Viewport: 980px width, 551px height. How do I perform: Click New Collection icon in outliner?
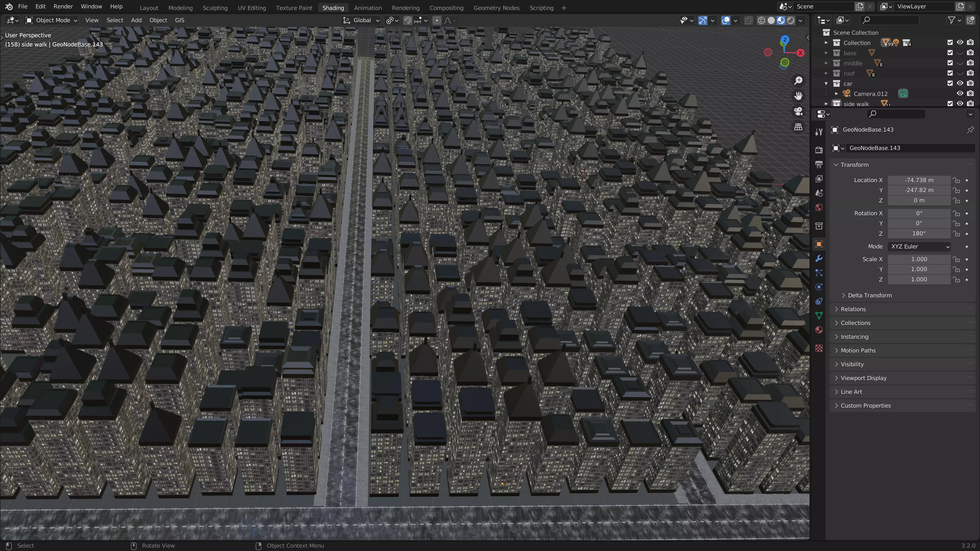(x=971, y=20)
